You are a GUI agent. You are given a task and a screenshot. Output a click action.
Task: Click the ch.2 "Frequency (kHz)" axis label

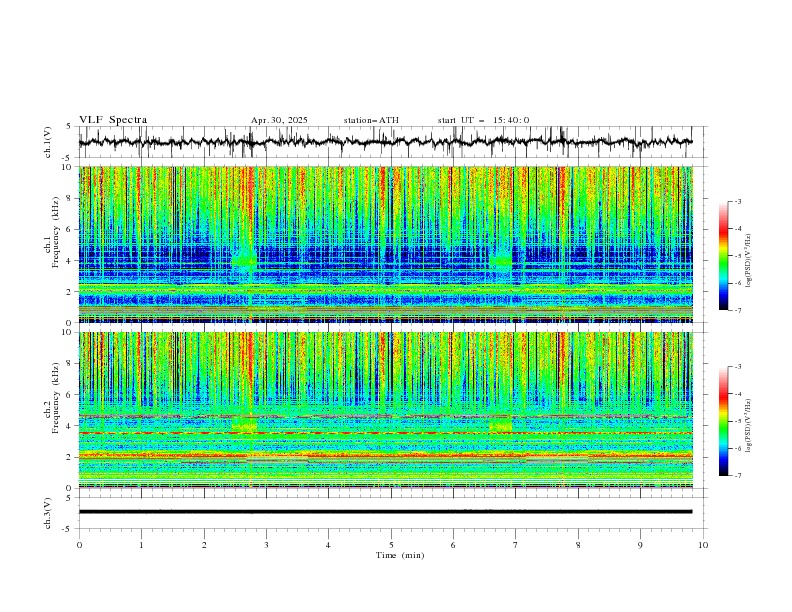pos(56,398)
